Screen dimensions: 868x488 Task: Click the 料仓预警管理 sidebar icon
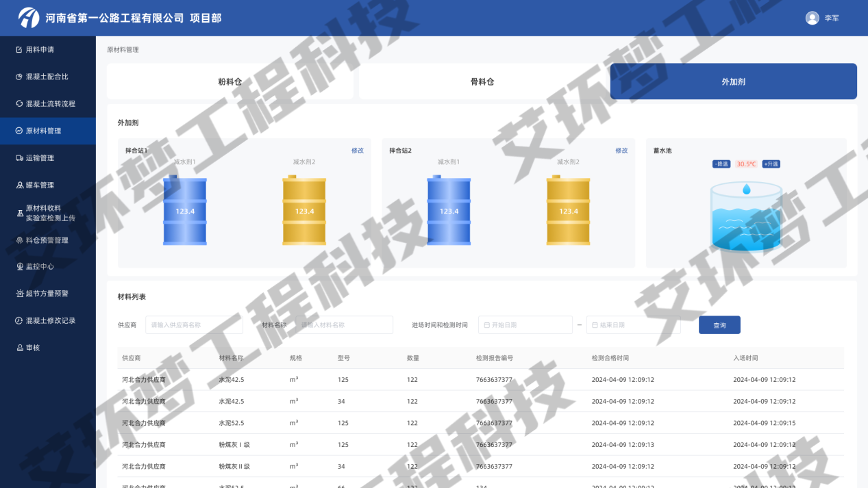(x=19, y=240)
